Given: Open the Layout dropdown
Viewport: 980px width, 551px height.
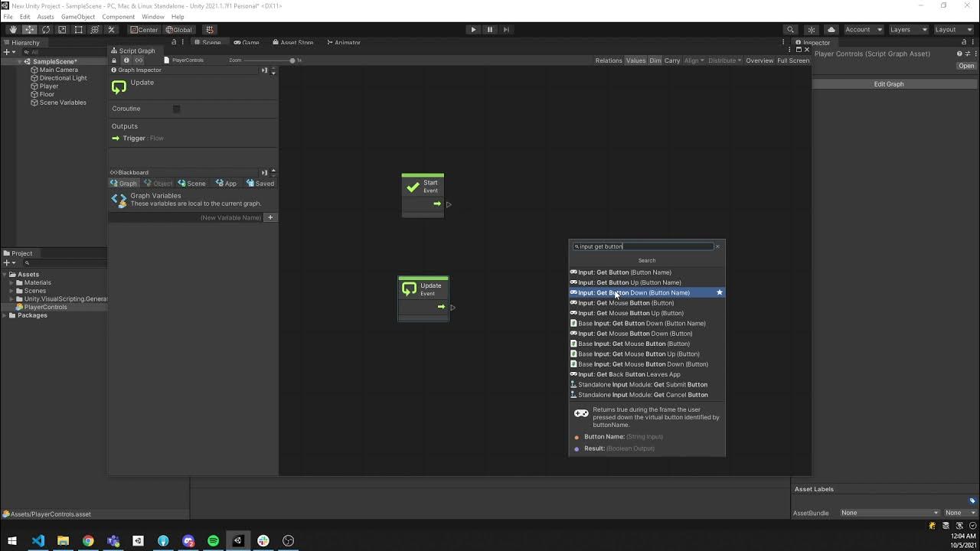Looking at the screenshot, I should [x=953, y=30].
